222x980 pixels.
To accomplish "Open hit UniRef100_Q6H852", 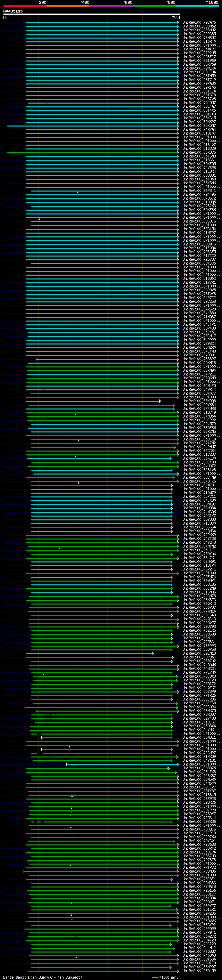I will pos(199,38).
